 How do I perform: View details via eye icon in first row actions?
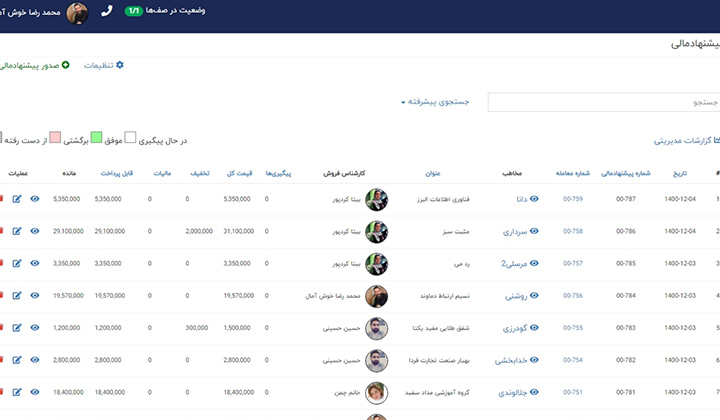coord(35,199)
